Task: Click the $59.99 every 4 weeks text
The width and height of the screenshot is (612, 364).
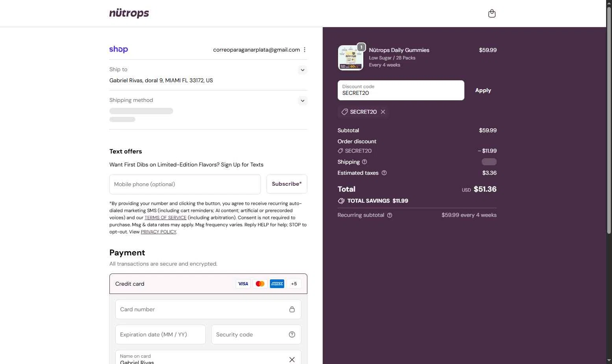Action: (x=469, y=215)
